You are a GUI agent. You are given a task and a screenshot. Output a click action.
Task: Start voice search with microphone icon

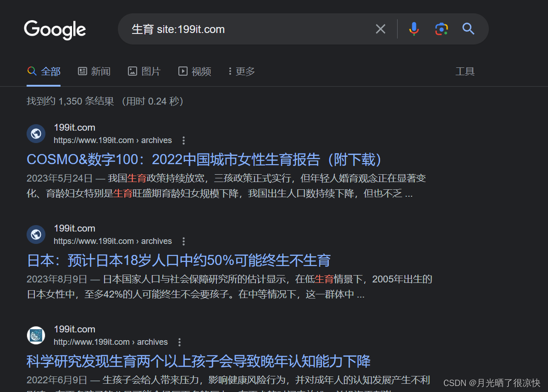[414, 29]
